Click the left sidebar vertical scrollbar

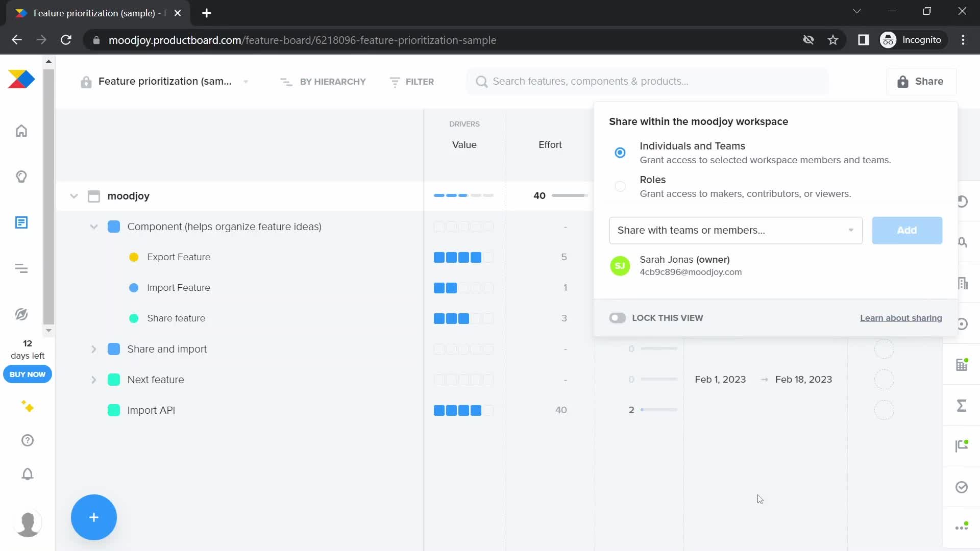[x=48, y=196]
